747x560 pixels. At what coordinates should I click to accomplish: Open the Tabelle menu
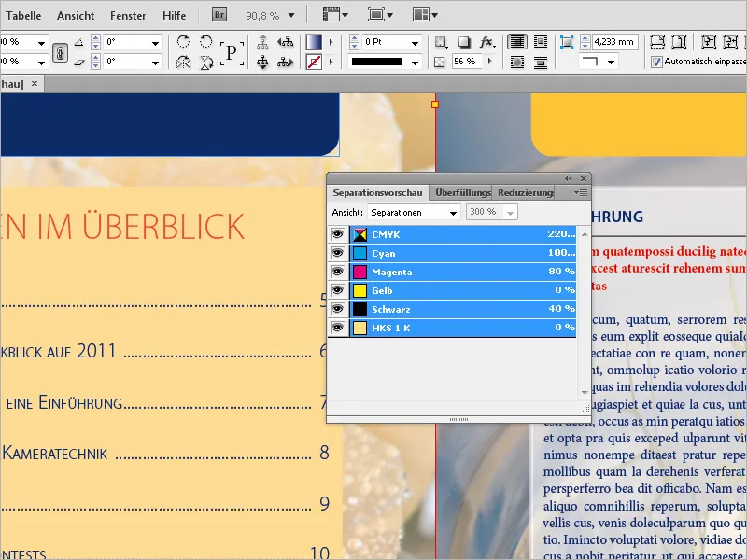click(x=23, y=16)
